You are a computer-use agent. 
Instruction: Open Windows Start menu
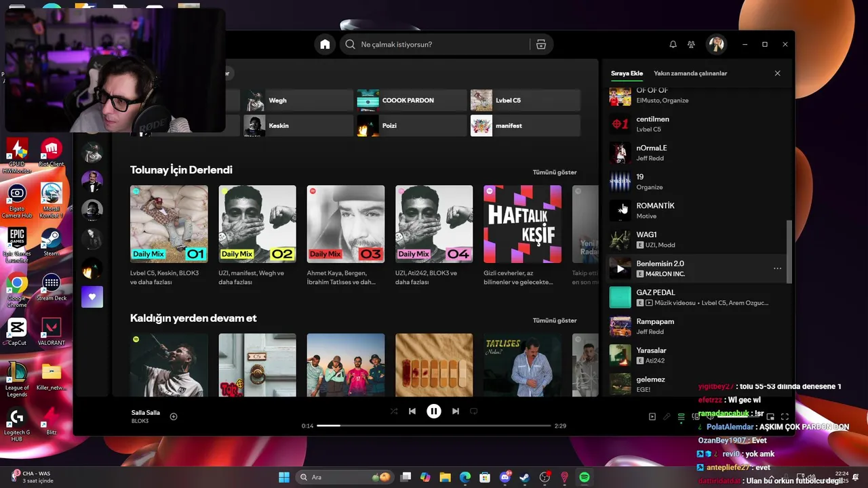tap(284, 477)
